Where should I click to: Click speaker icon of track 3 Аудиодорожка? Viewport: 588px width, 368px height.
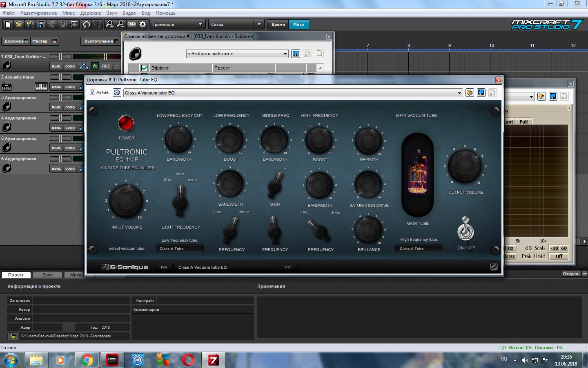click(7, 107)
